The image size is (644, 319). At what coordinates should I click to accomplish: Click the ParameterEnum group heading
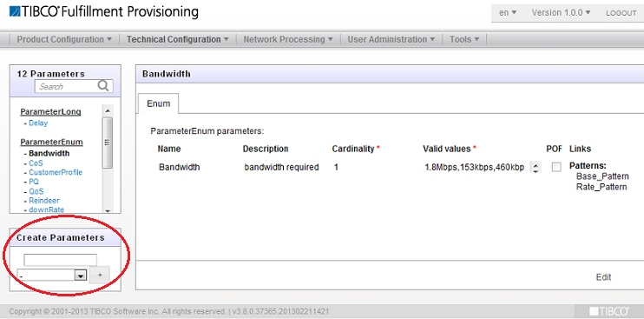52,143
